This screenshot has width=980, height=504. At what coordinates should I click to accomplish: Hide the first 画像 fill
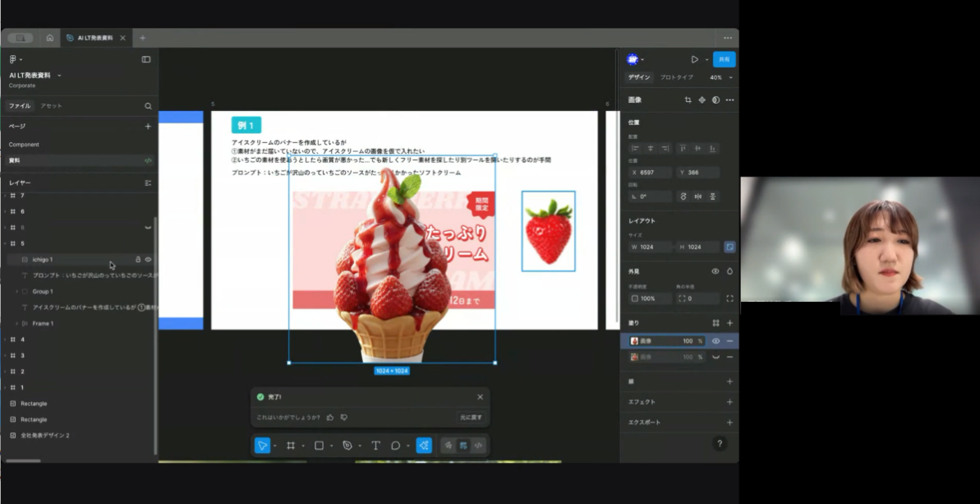coord(715,340)
